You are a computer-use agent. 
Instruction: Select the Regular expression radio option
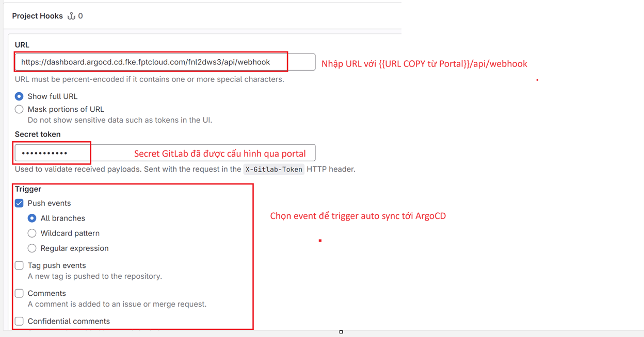(32, 248)
